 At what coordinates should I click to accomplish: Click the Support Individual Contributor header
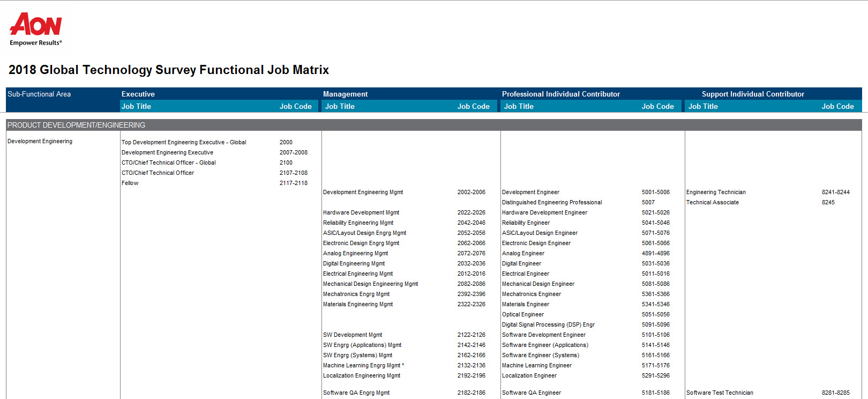coord(752,94)
